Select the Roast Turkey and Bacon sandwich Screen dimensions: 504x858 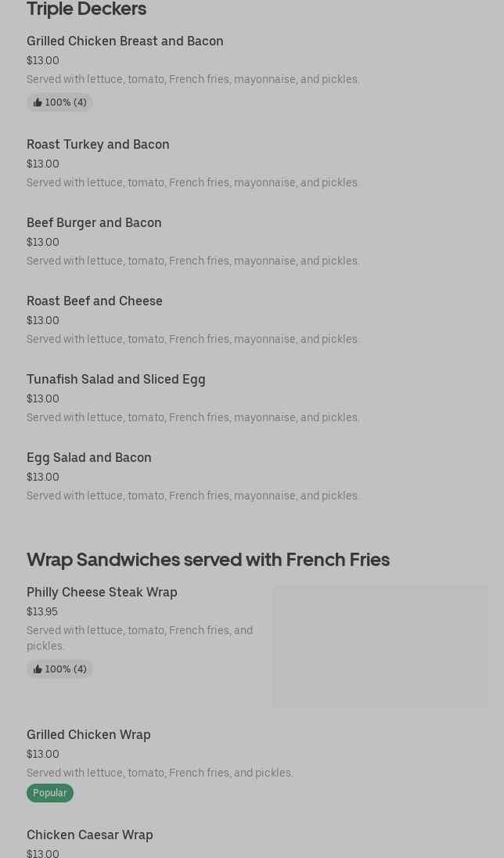click(98, 144)
